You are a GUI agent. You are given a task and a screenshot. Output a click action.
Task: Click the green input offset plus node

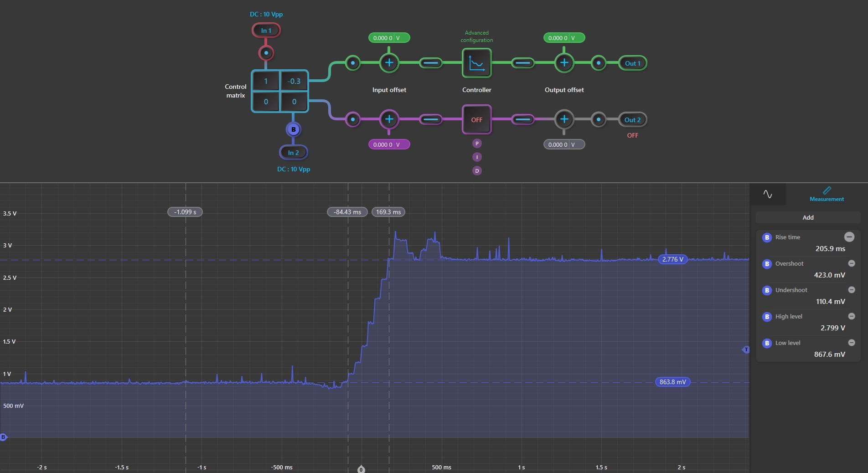[x=389, y=63]
